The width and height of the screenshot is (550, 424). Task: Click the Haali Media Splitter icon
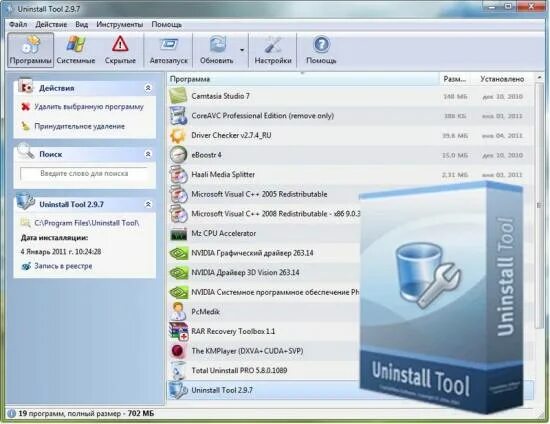coord(179,175)
